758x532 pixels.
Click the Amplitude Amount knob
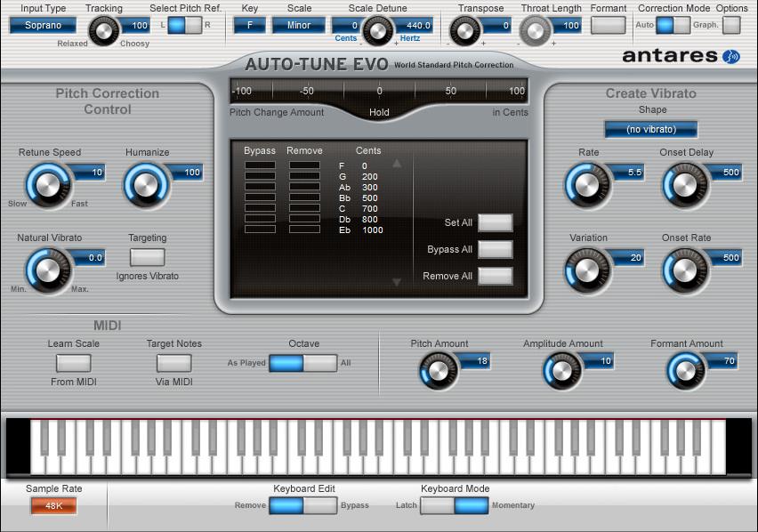561,371
